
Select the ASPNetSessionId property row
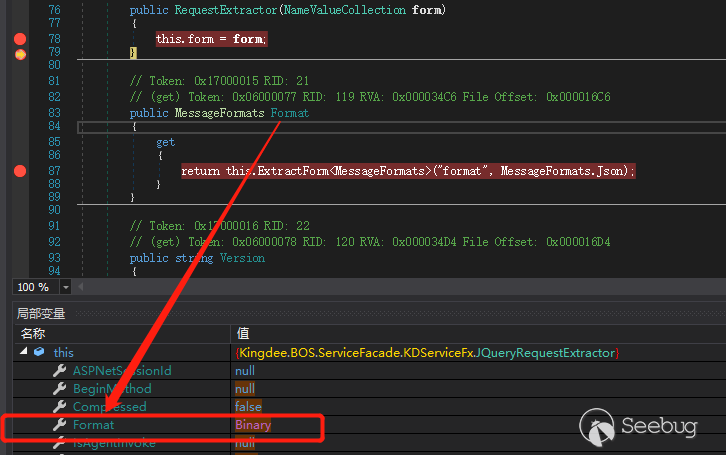coord(369,371)
